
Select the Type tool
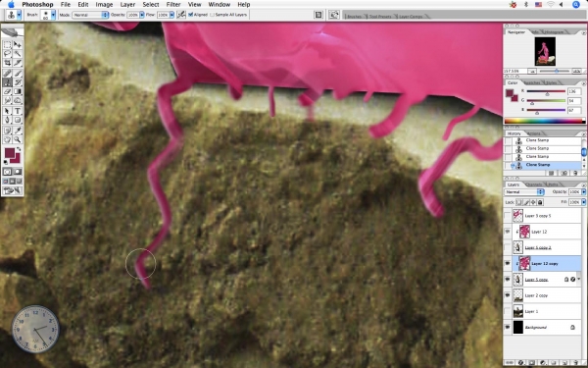(18, 111)
